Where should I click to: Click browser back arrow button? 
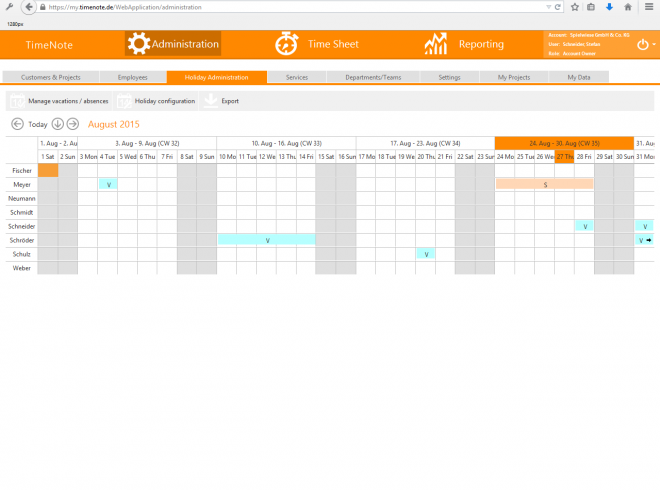coord(30,7)
